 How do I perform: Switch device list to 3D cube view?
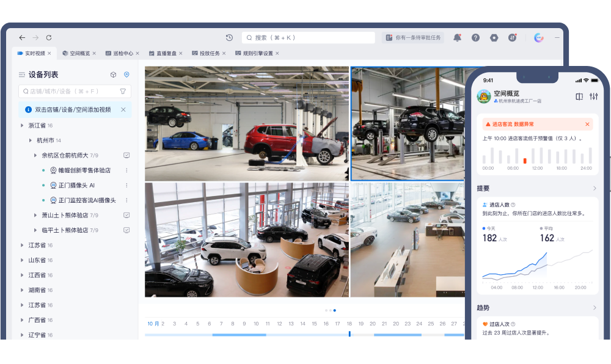113,75
